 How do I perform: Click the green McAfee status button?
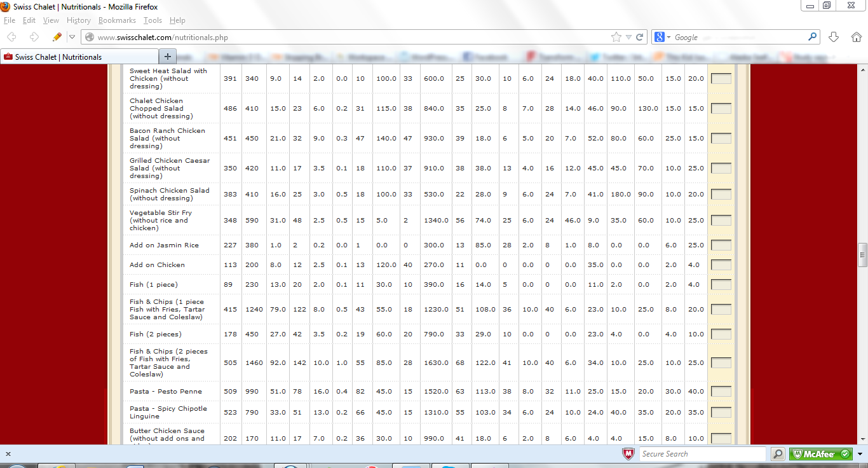point(820,454)
